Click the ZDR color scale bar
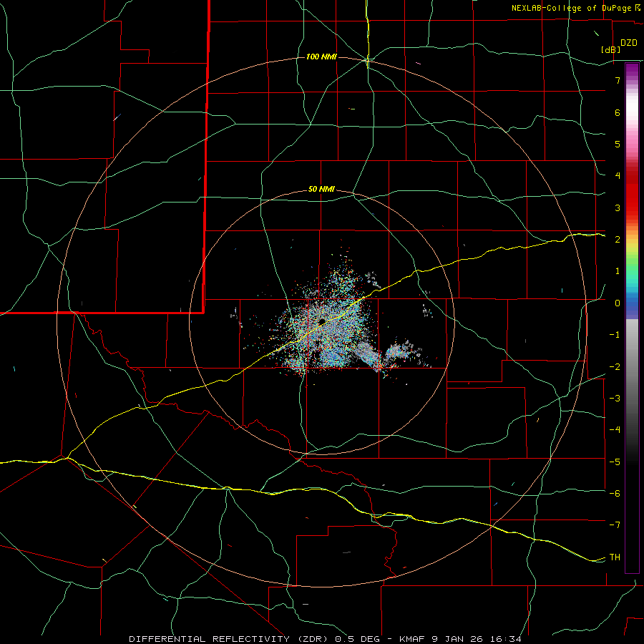 click(632, 318)
